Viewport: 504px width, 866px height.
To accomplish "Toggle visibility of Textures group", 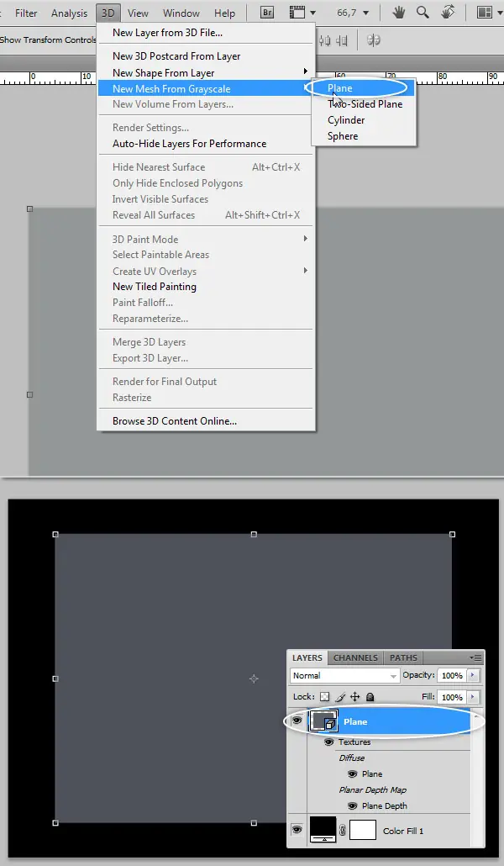I will [x=329, y=742].
